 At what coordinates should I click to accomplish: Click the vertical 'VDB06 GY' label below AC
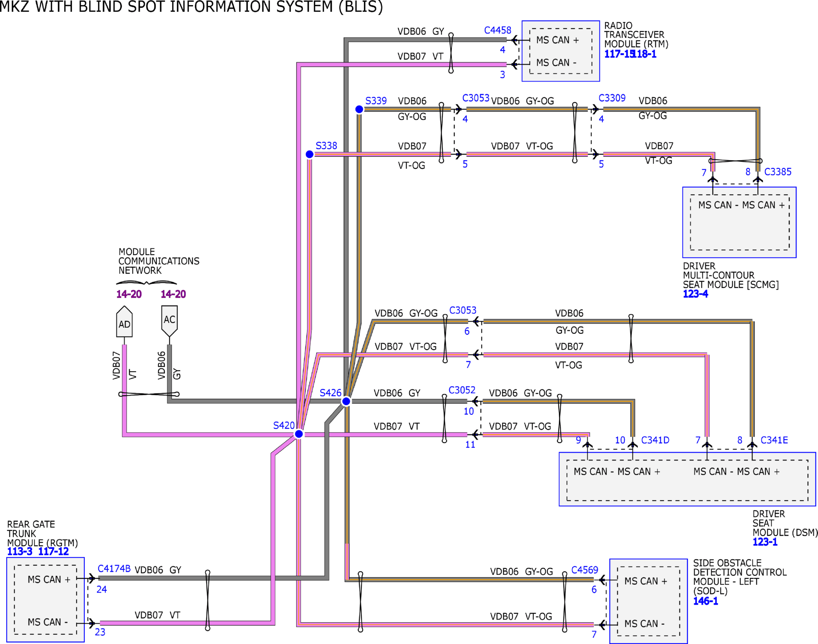(169, 366)
